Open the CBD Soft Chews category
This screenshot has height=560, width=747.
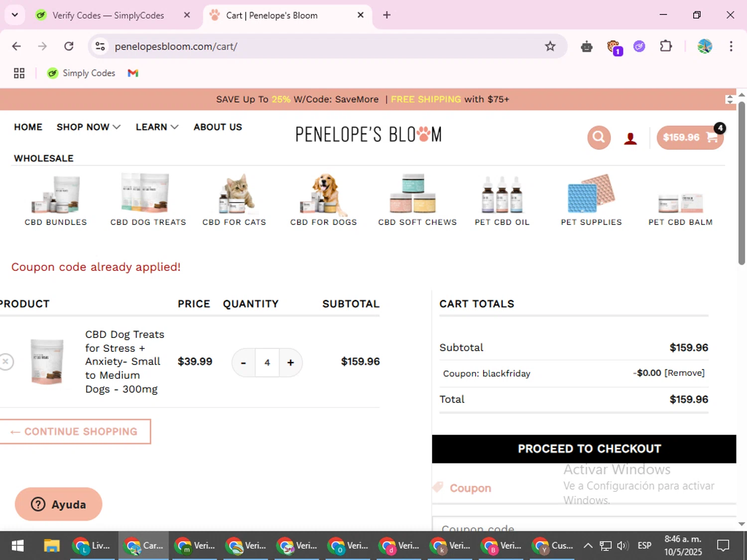(x=417, y=200)
